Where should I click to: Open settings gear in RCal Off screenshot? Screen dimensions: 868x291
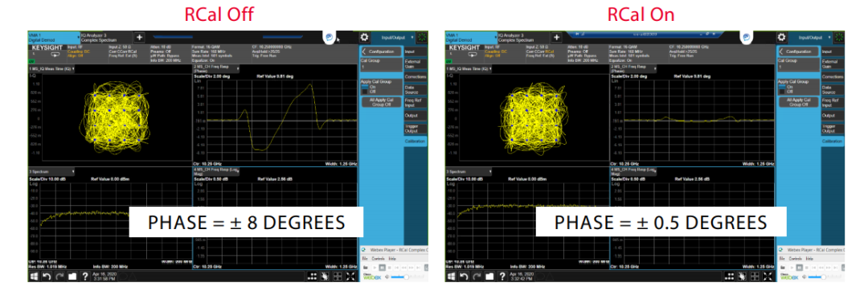point(364,37)
